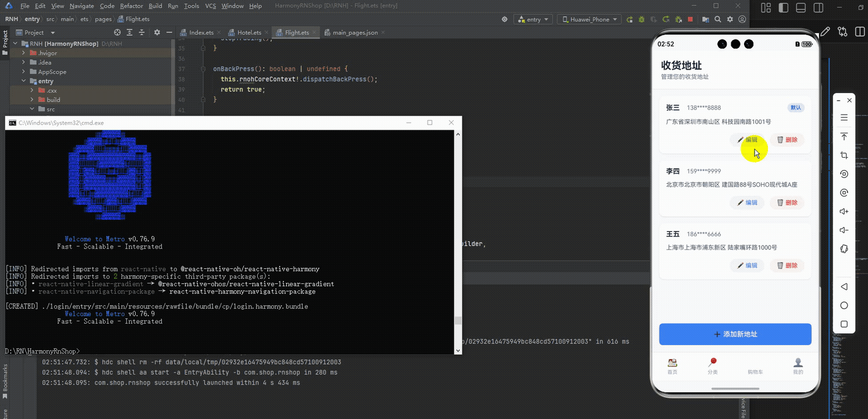Click Flight.ets in the breadcrumb path

click(137, 19)
